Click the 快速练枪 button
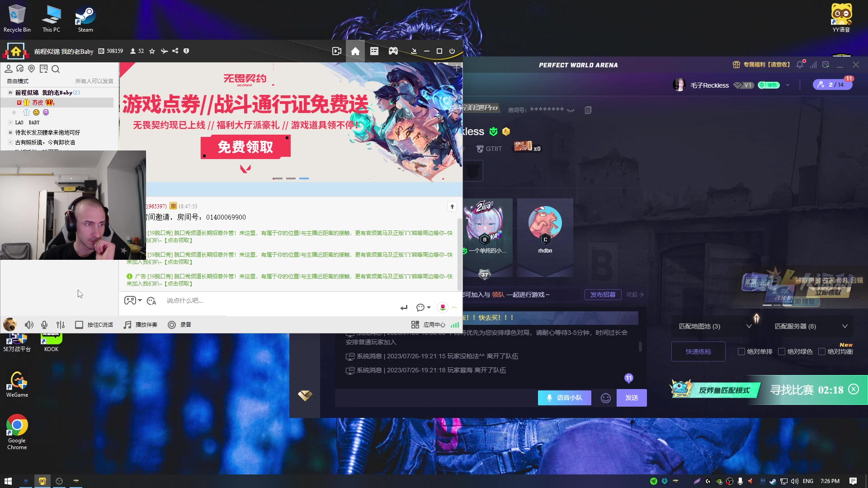The image size is (868, 488). tap(698, 352)
